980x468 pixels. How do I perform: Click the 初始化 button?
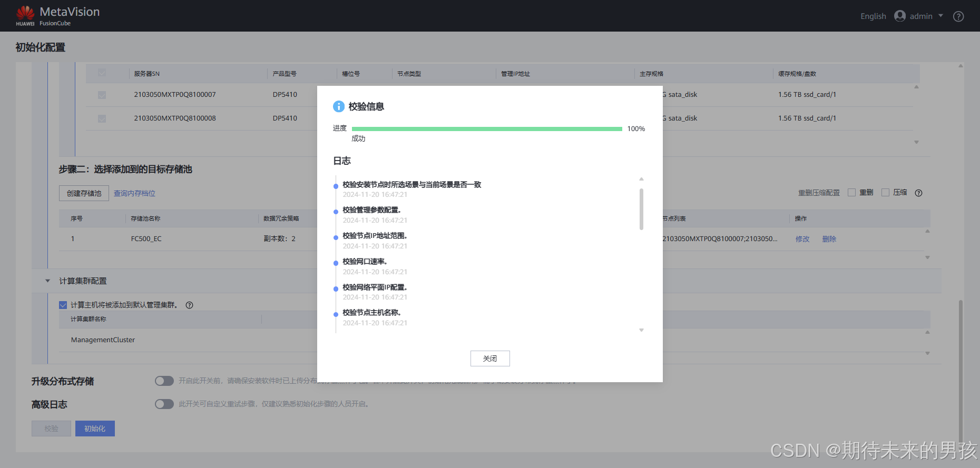point(95,429)
